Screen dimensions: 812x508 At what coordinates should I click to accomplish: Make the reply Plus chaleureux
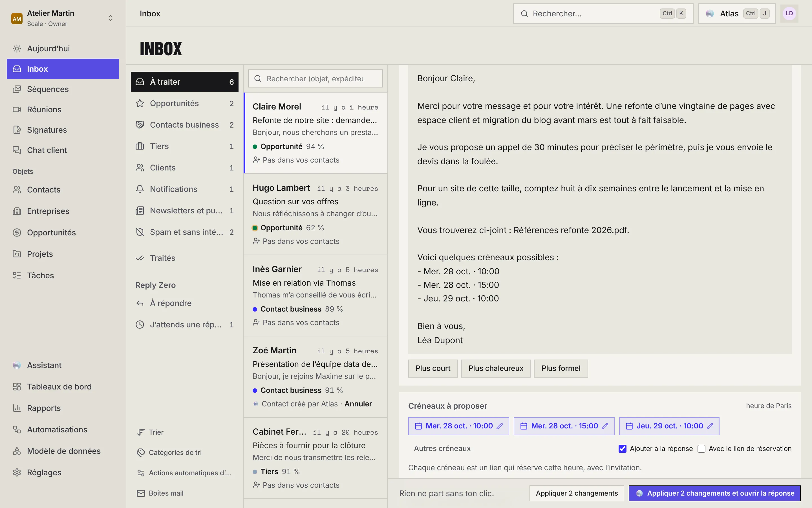click(496, 368)
